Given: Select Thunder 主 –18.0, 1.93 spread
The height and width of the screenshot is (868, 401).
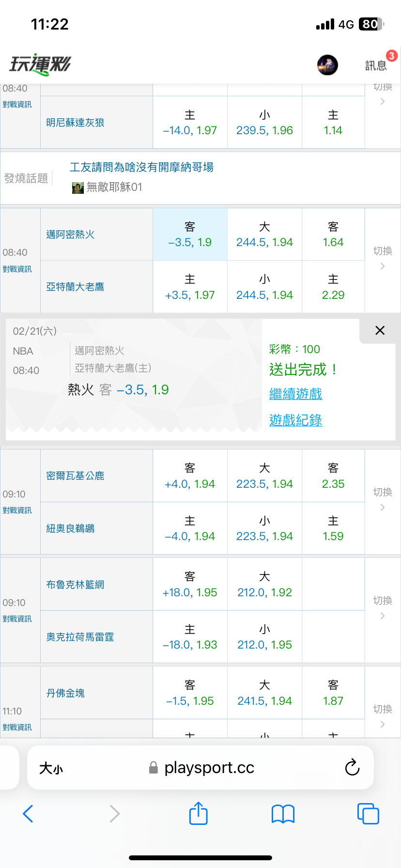Looking at the screenshot, I should pos(190,637).
